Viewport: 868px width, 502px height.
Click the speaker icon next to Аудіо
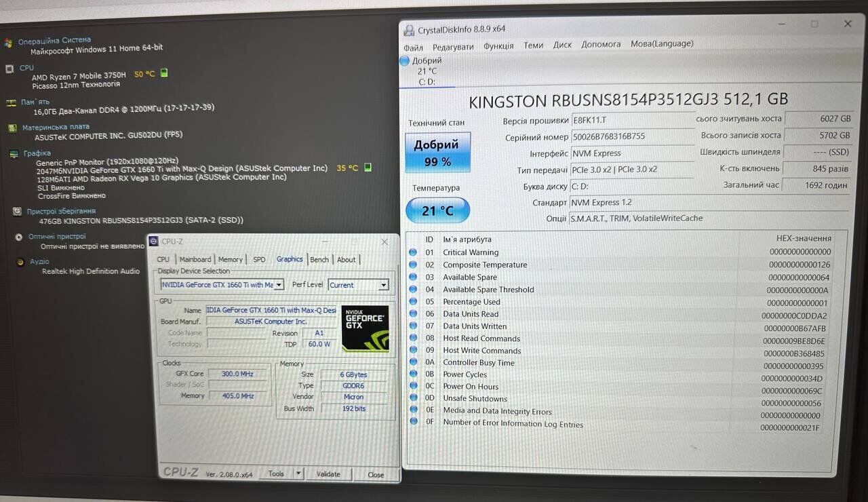[x=20, y=262]
